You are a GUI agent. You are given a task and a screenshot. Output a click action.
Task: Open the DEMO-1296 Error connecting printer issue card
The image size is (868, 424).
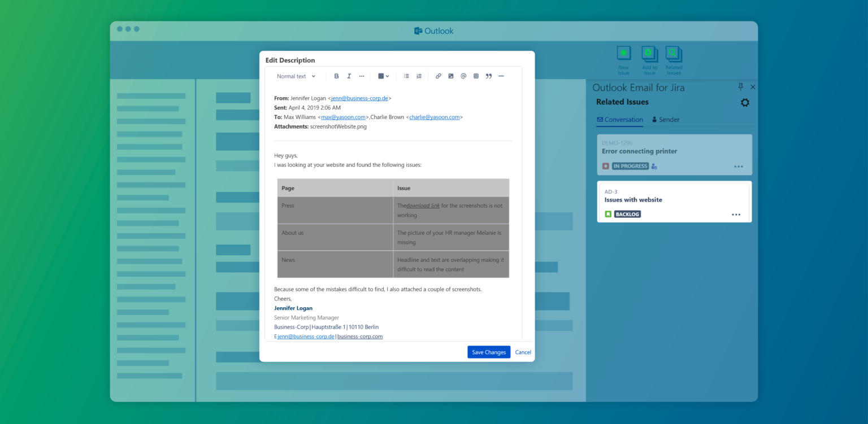click(674, 154)
